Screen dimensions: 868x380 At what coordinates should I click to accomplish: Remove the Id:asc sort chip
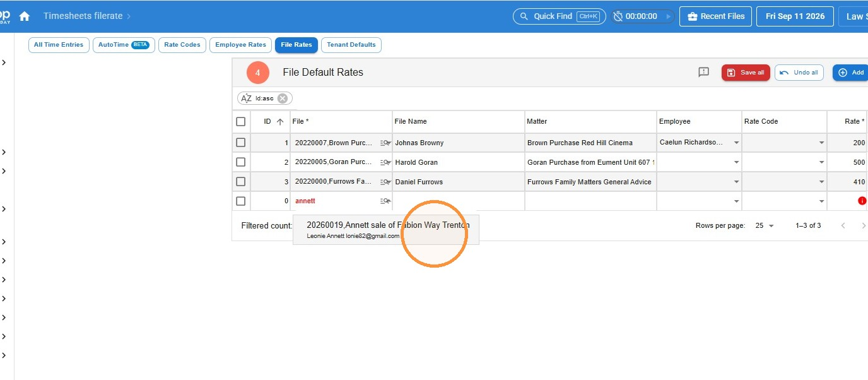283,98
